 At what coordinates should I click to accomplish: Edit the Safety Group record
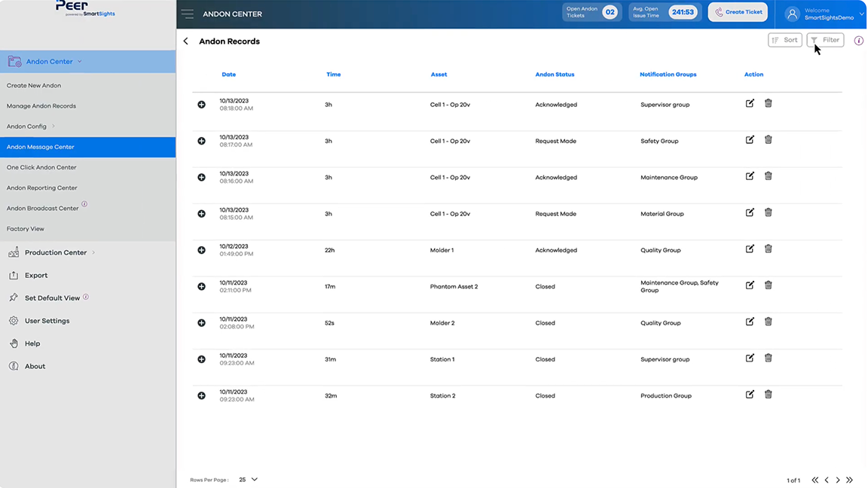pos(750,140)
